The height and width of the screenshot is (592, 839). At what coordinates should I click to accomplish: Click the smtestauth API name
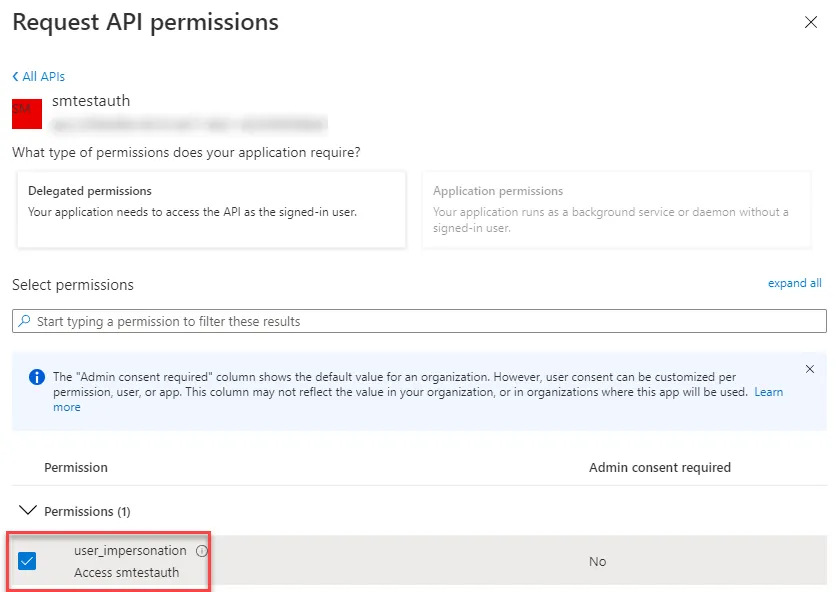[91, 101]
